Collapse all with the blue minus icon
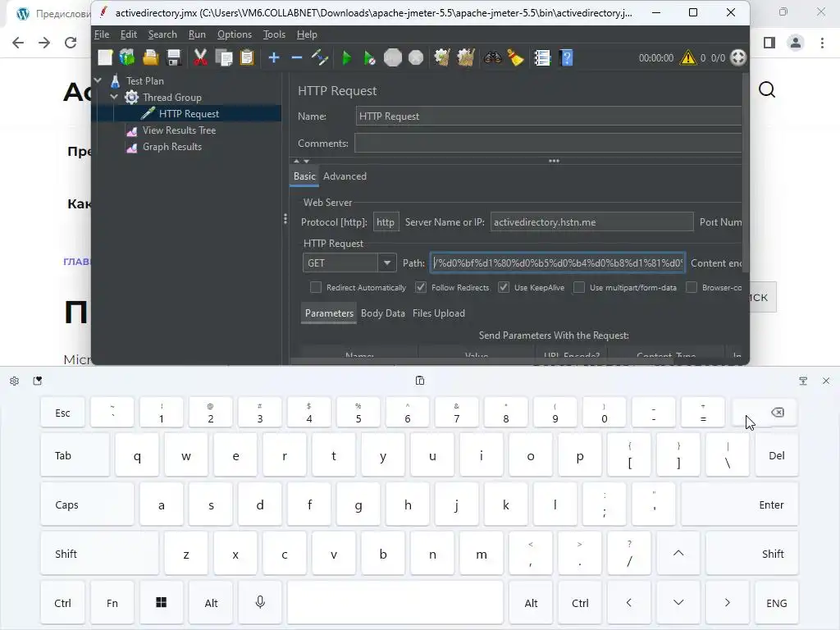 click(297, 57)
